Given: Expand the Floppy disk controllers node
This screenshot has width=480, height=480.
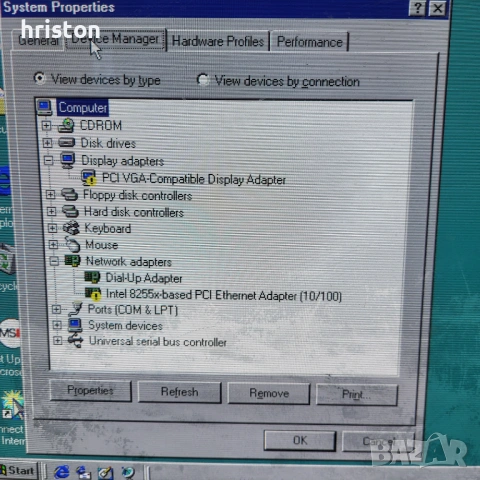Looking at the screenshot, I should [x=50, y=194].
